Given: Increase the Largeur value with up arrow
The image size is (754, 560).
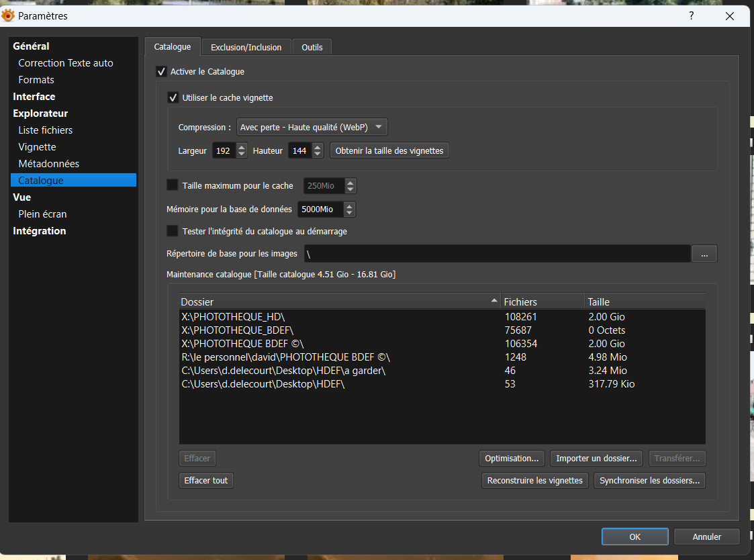Looking at the screenshot, I should click(242, 147).
